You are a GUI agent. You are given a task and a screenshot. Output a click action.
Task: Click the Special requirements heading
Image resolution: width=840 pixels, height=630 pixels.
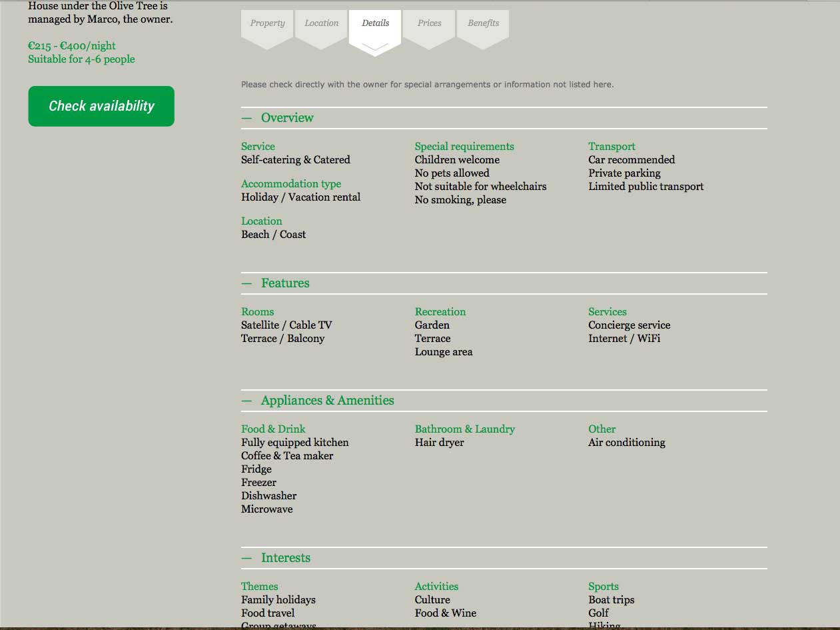click(x=464, y=147)
